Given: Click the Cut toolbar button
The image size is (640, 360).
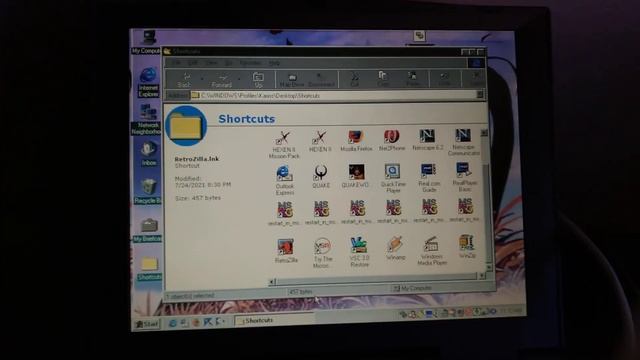Looking at the screenshot, I should 354,79.
